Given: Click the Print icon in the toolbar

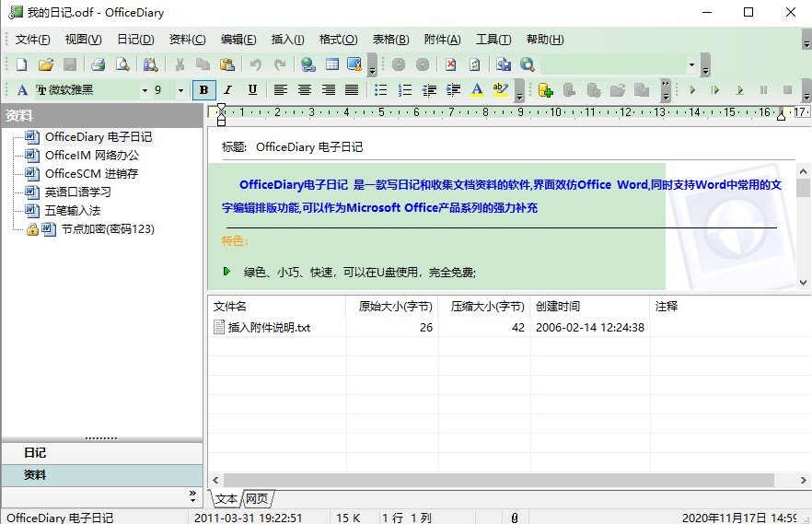Looking at the screenshot, I should click(x=98, y=64).
